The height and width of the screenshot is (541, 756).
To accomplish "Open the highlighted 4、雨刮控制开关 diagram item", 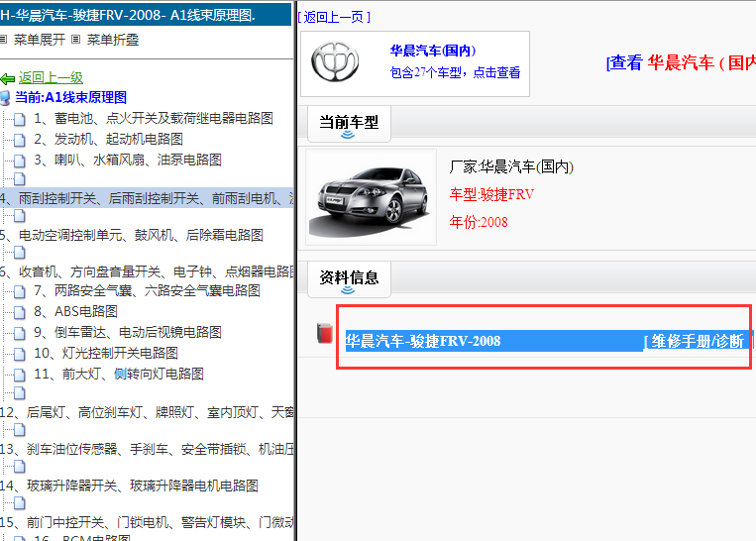I will [x=147, y=198].
